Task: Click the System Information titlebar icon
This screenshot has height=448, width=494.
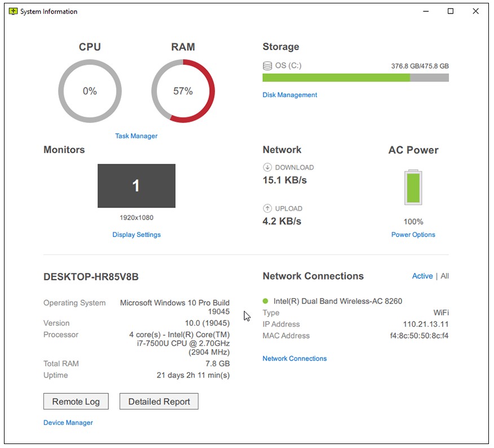Action: point(12,11)
